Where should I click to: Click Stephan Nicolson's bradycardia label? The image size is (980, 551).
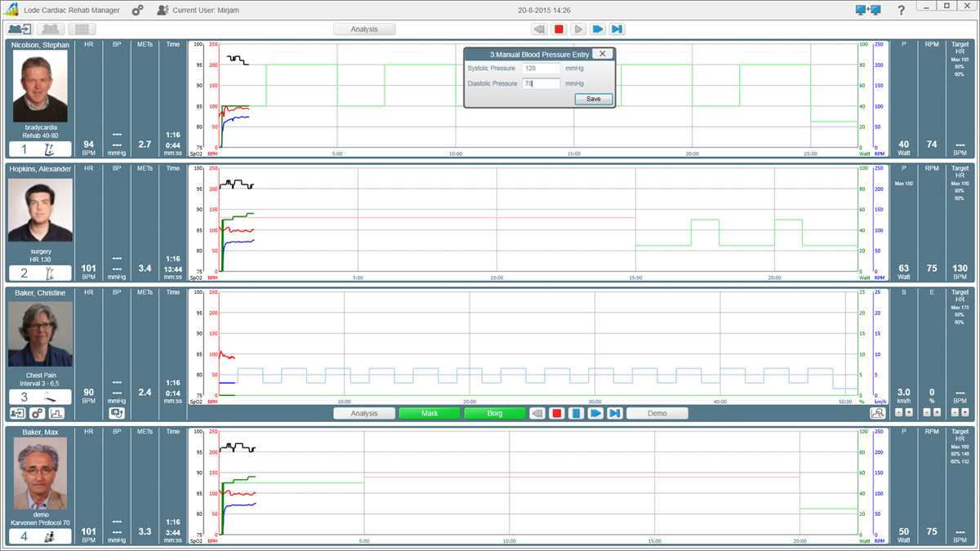(40, 127)
